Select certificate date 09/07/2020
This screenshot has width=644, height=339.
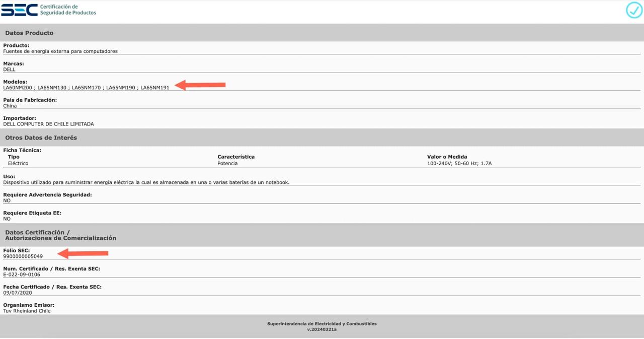[18, 293]
